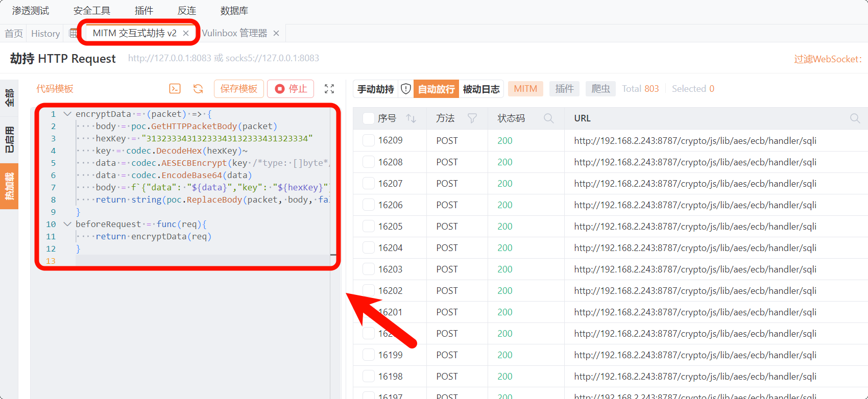868x399 pixels.
Task: Select row 16205 checkbox
Action: click(x=368, y=226)
